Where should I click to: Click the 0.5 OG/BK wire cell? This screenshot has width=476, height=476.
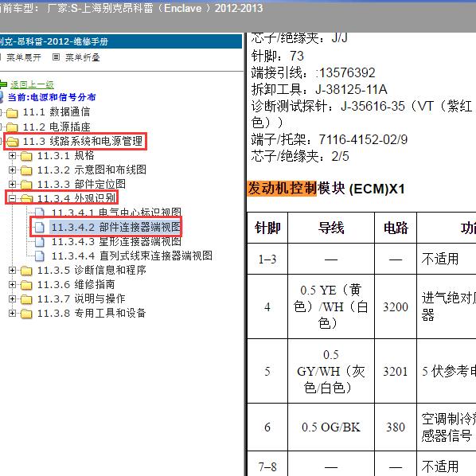coord(331,427)
